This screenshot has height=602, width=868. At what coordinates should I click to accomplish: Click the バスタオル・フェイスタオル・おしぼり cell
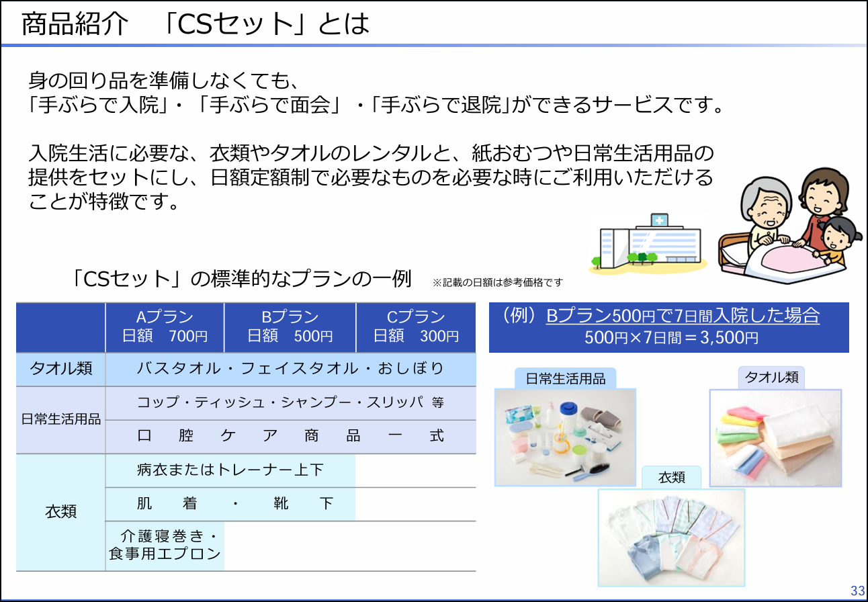(290, 369)
